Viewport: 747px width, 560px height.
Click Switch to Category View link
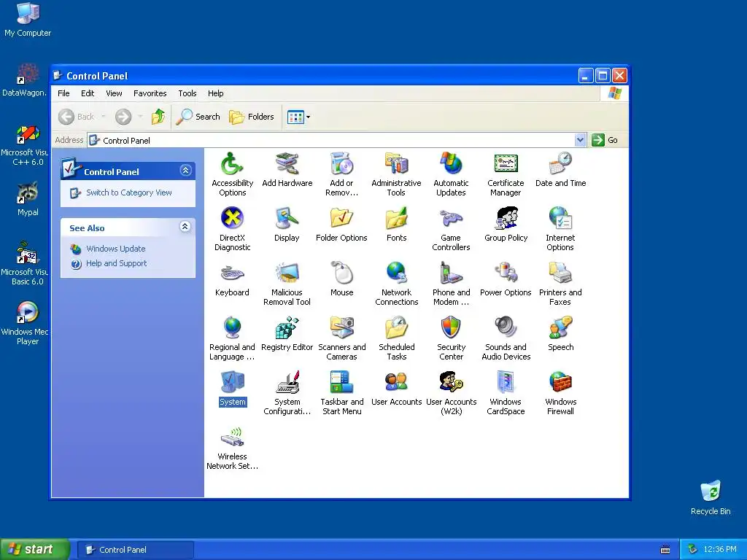[128, 192]
